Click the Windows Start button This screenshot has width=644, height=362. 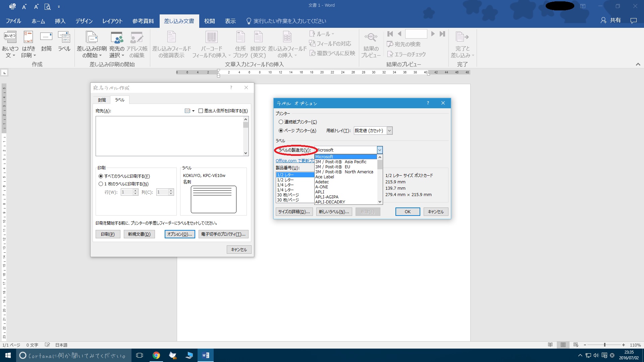(8, 355)
